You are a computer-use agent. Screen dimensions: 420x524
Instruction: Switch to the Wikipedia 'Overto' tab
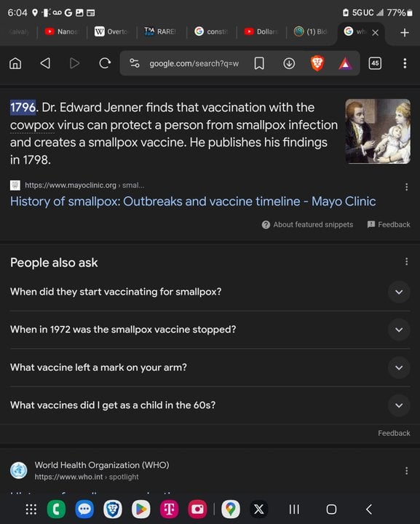click(x=111, y=32)
